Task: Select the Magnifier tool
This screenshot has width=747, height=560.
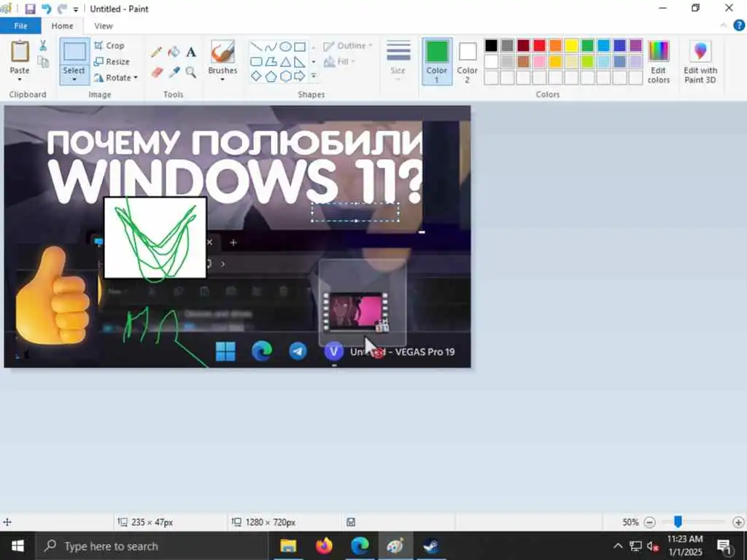Action: point(190,72)
